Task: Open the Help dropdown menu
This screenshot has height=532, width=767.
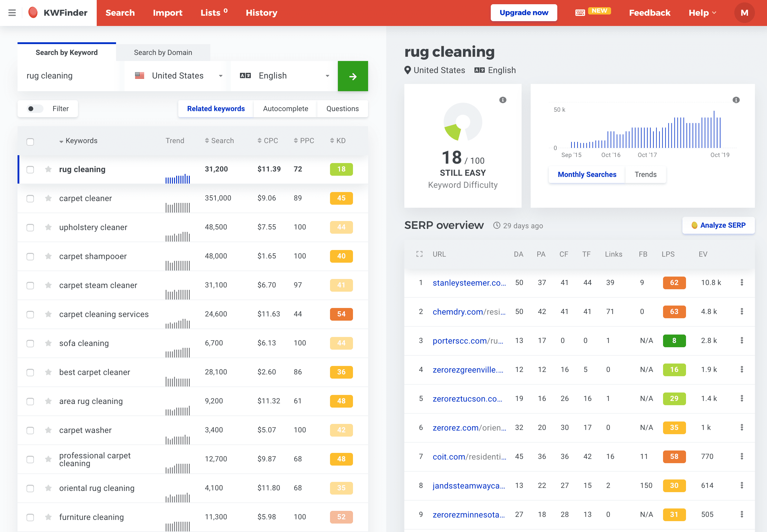Action: point(702,13)
